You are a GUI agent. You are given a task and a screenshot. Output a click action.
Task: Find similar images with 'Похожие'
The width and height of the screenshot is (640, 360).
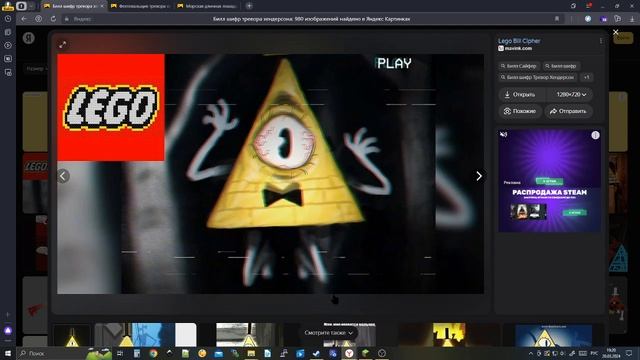520,111
